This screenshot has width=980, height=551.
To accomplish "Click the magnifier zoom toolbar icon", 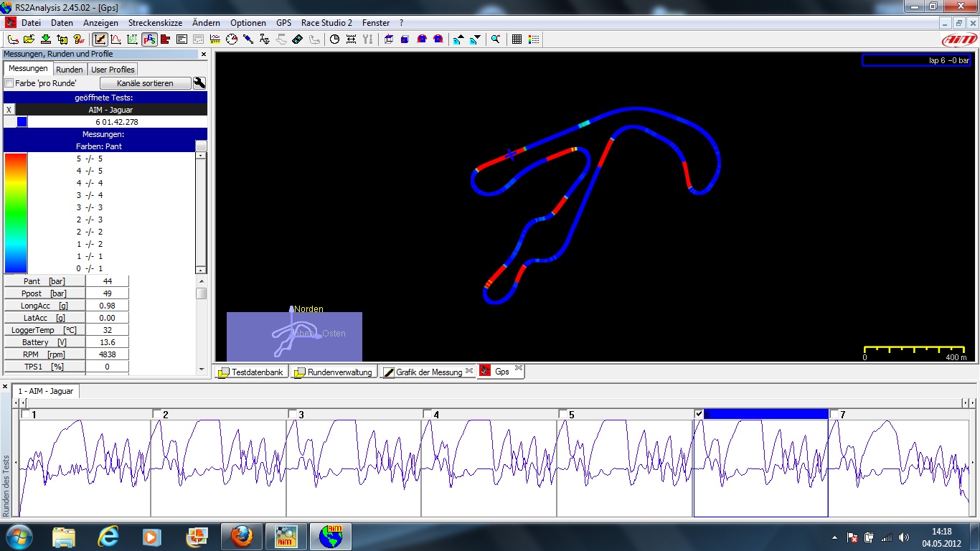I will [x=496, y=39].
